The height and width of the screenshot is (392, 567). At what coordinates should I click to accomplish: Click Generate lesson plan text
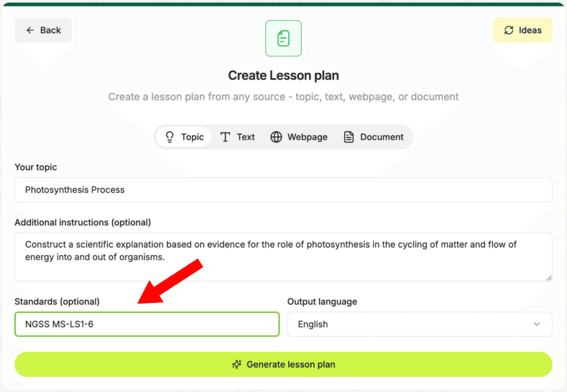coord(291,364)
